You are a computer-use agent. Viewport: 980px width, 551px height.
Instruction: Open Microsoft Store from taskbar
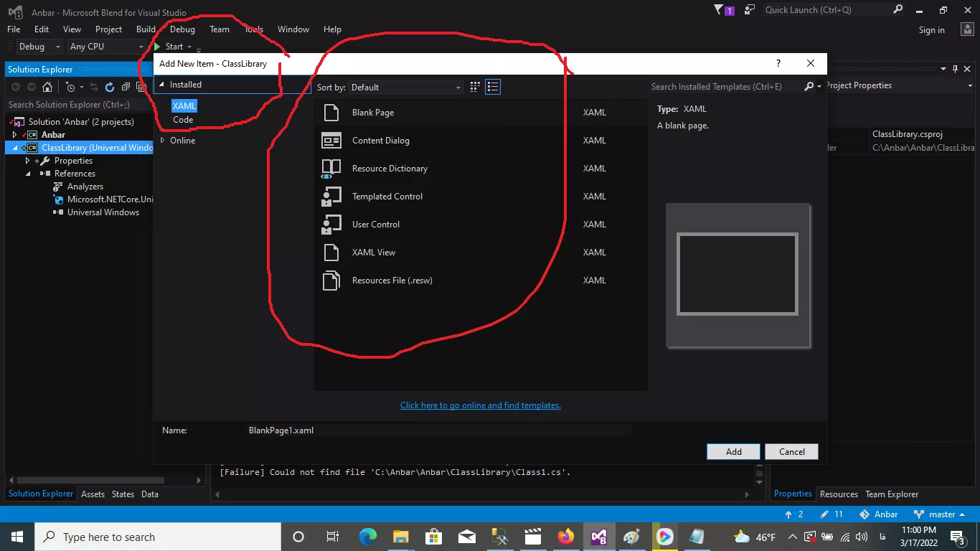tap(434, 537)
